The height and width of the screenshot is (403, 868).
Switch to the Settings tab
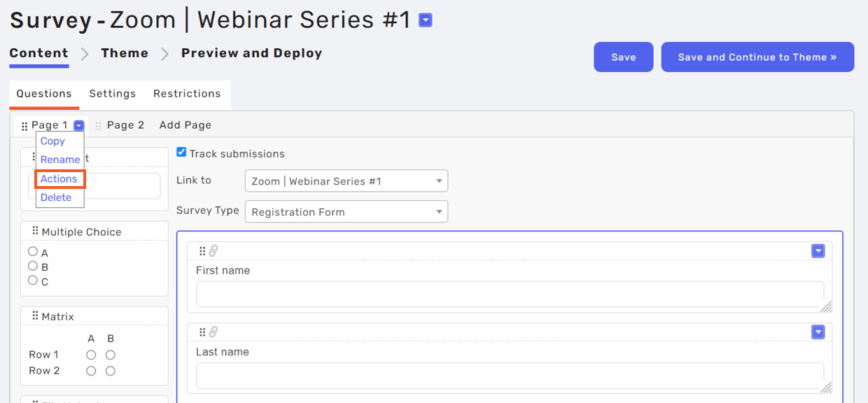(x=113, y=94)
